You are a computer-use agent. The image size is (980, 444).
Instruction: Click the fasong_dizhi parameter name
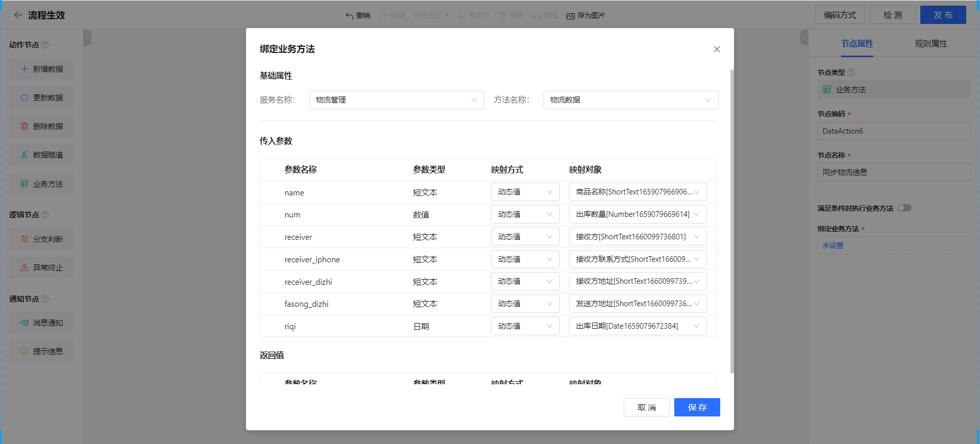coord(306,304)
